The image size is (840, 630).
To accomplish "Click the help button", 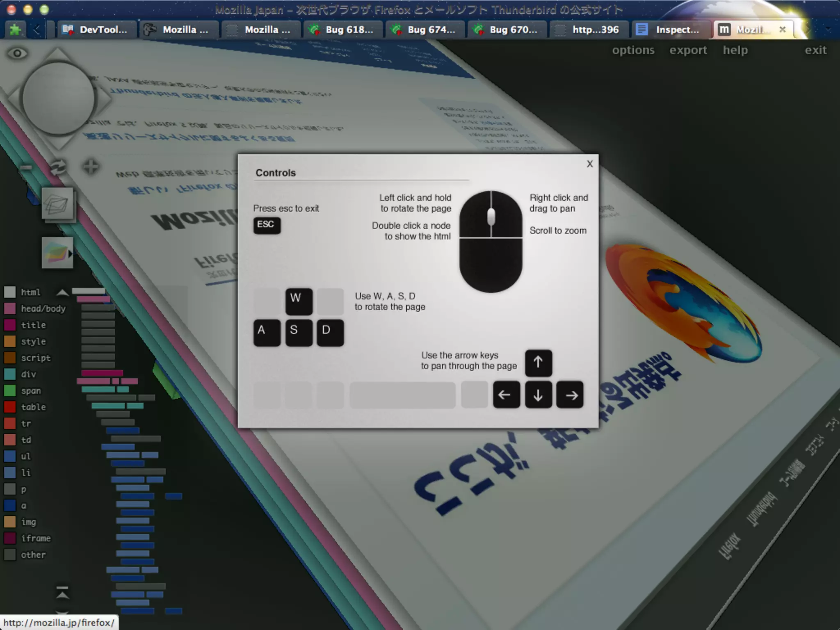I will pyautogui.click(x=735, y=50).
